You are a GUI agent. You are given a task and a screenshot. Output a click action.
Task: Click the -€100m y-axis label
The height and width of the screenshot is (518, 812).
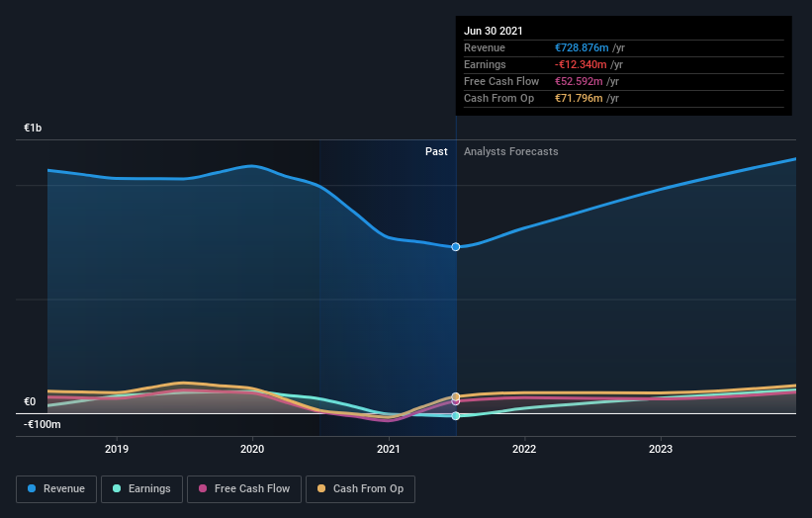pos(42,424)
